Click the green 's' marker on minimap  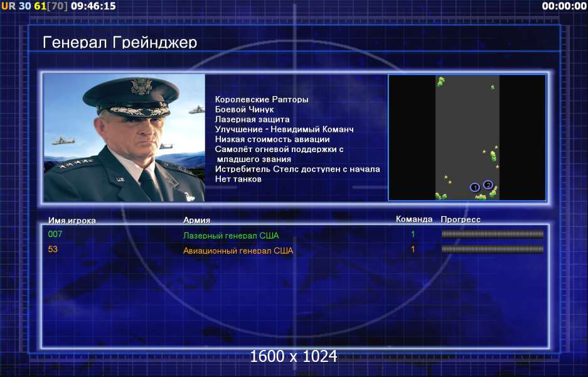coord(493,87)
